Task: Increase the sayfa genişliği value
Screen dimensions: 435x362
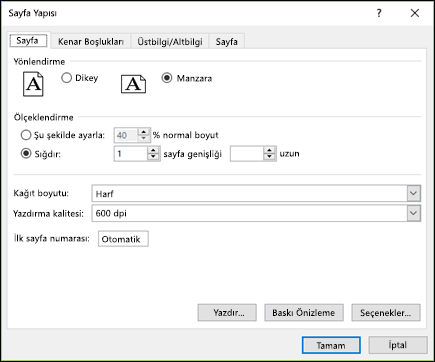Action: (153, 151)
